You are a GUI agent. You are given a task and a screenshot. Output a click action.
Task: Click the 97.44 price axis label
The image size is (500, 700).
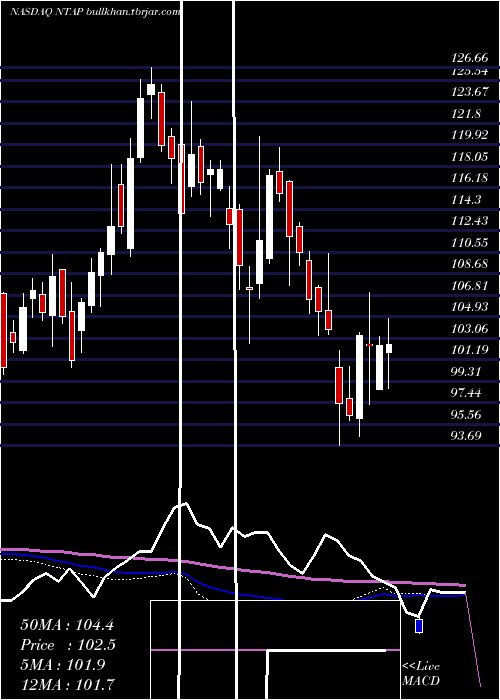[x=466, y=393]
